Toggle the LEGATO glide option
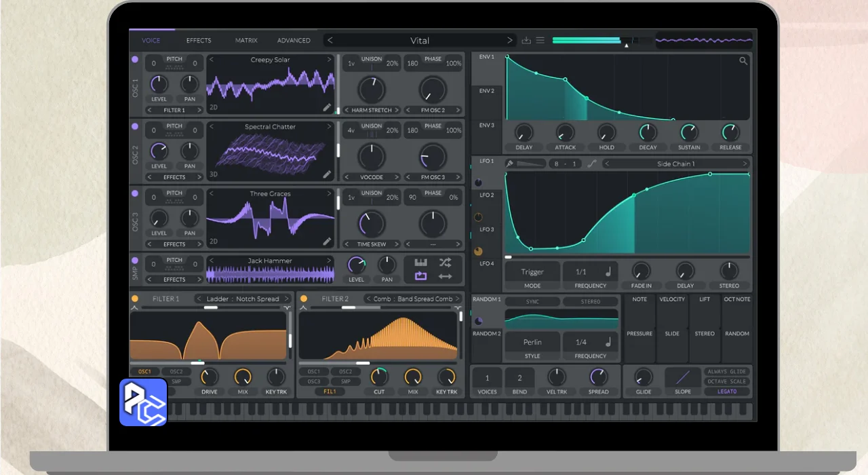 [x=727, y=392]
